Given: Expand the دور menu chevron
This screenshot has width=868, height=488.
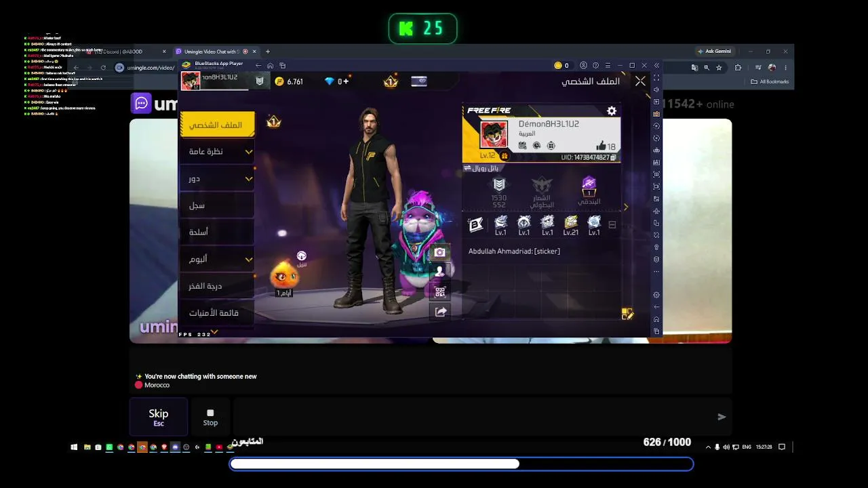Looking at the screenshot, I should point(248,179).
